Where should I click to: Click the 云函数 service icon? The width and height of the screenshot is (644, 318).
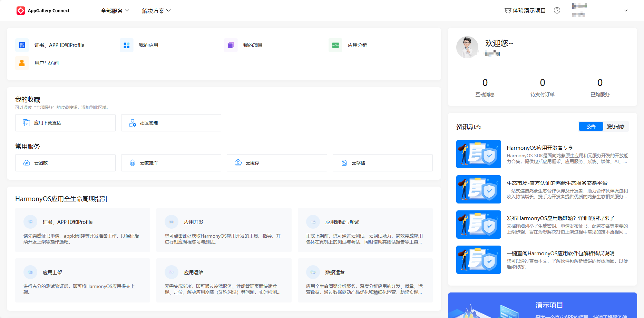[27, 163]
